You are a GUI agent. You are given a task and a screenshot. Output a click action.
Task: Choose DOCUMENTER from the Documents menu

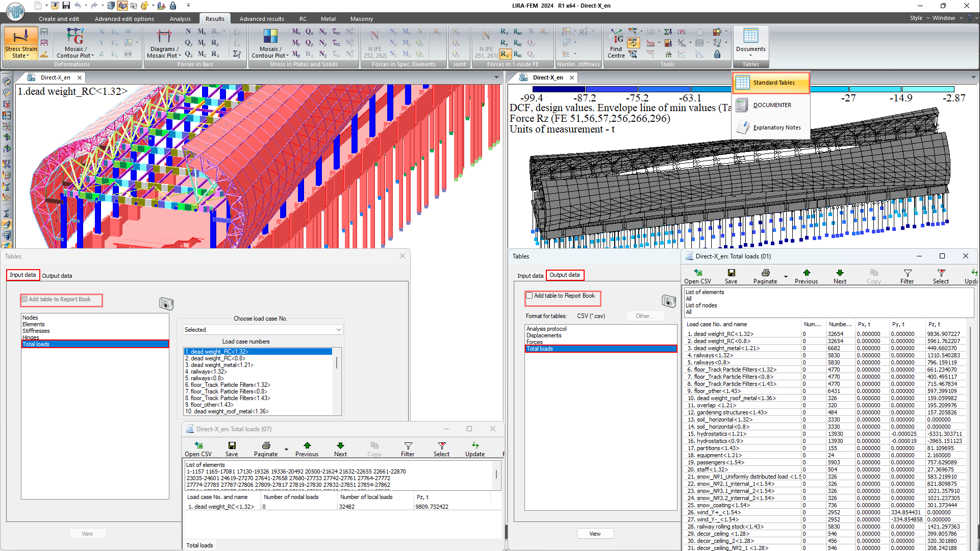click(x=772, y=105)
